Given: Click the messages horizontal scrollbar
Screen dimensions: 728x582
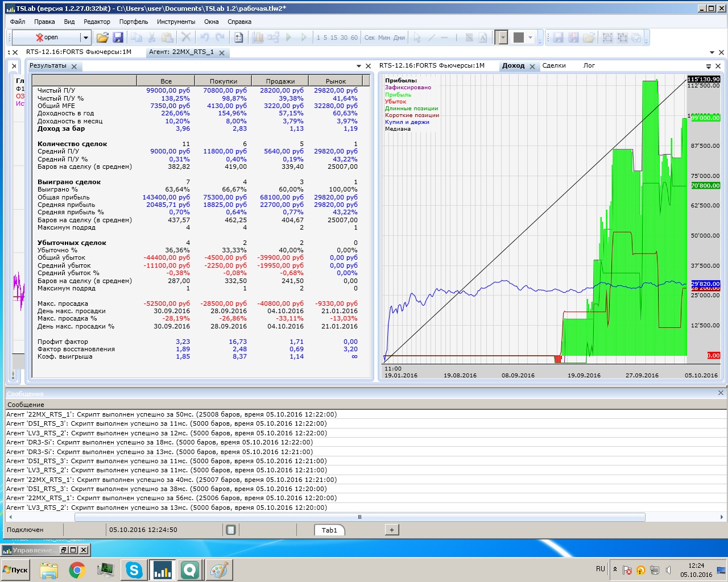Looking at the screenshot, I should (x=359, y=517).
